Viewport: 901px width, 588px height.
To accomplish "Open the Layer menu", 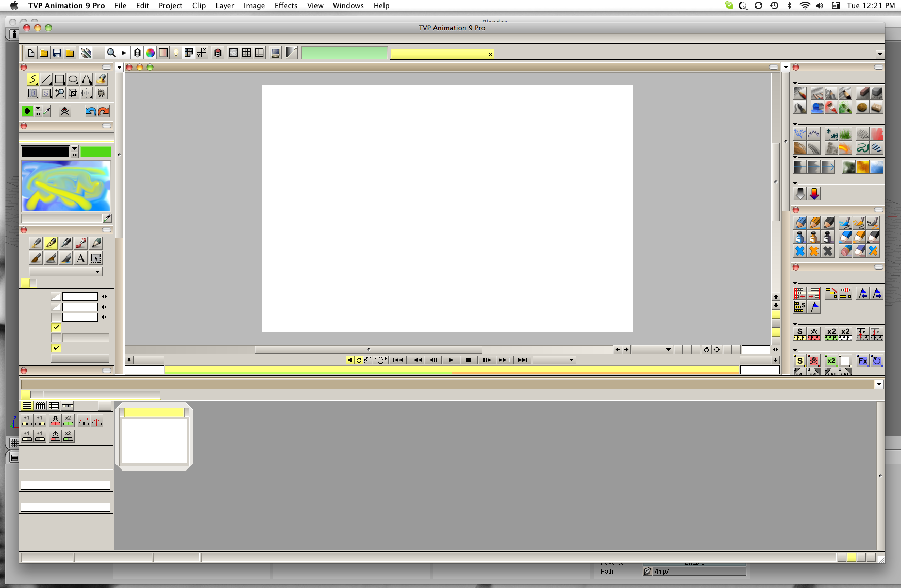I will tap(225, 6).
